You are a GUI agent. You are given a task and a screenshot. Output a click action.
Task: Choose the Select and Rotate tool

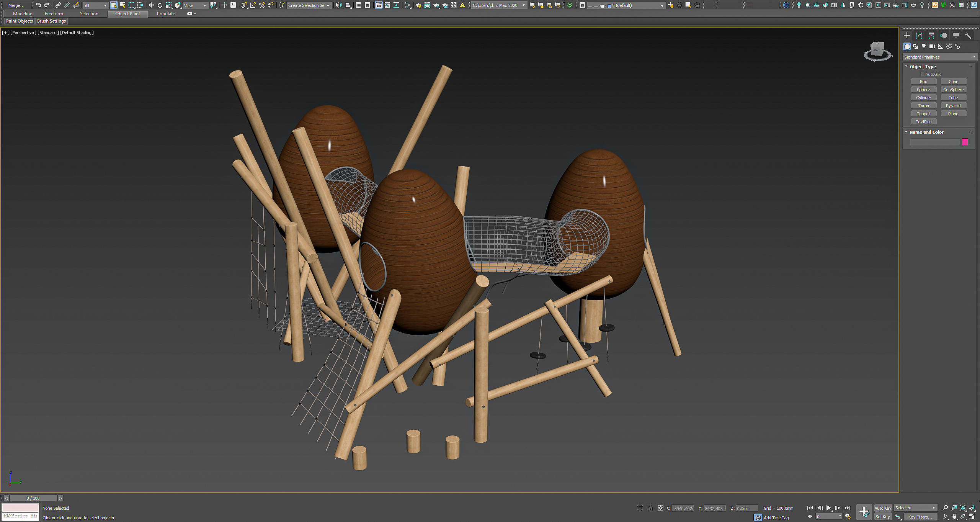coord(160,5)
